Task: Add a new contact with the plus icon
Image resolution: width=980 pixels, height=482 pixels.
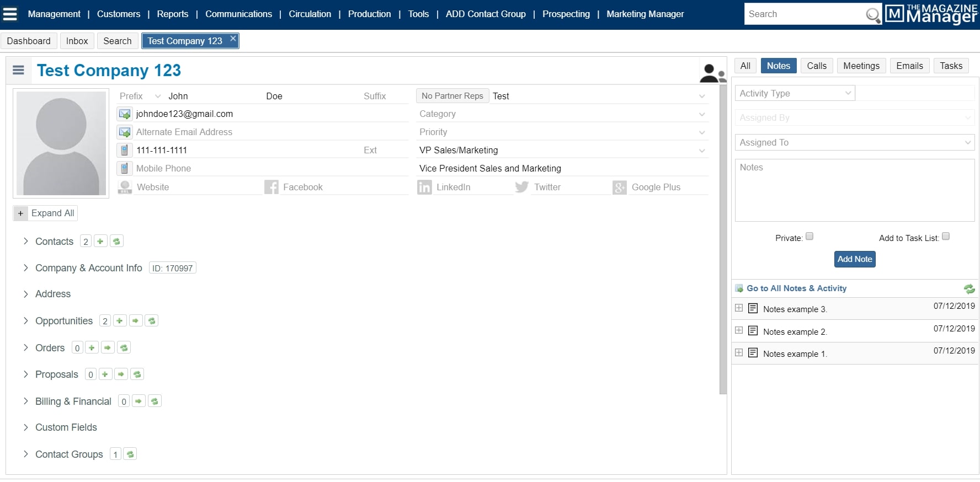Action: 100,242
